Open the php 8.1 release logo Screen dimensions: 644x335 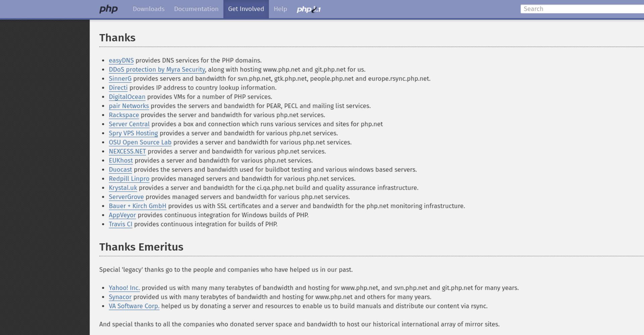pyautogui.click(x=309, y=9)
